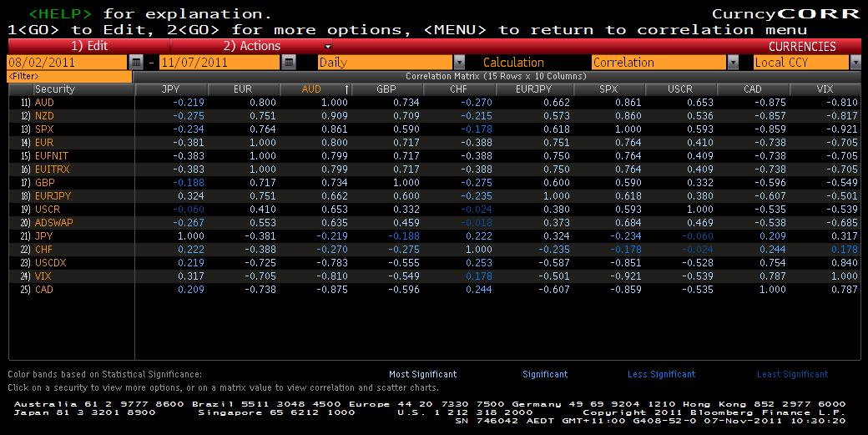
Task: Open the start date calendar picker
Action: click(x=137, y=63)
